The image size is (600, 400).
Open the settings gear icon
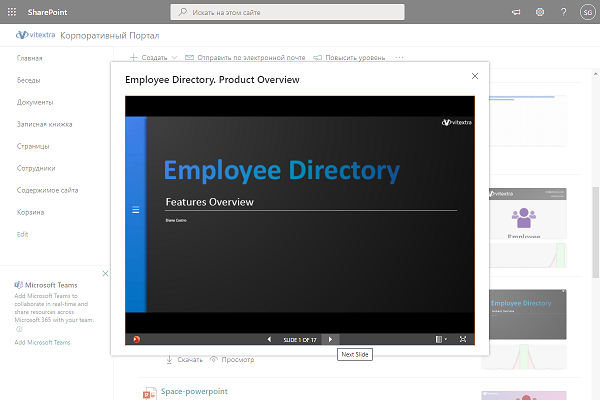540,12
